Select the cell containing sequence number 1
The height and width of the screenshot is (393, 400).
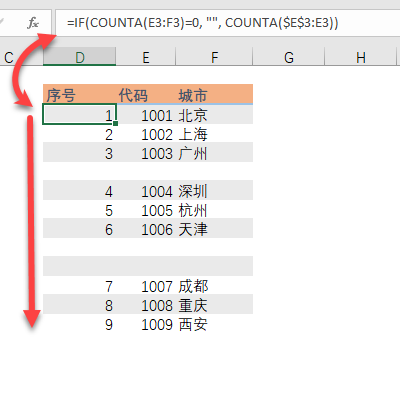pos(79,115)
